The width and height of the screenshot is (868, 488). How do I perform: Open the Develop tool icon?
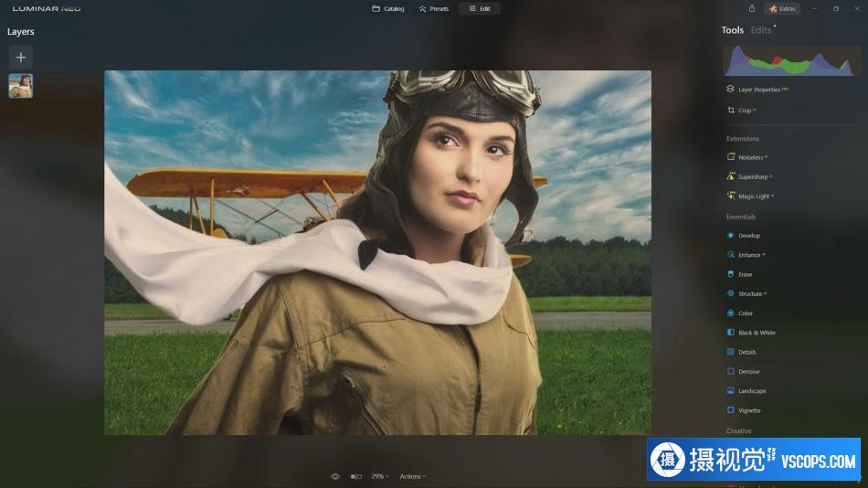[x=730, y=236]
